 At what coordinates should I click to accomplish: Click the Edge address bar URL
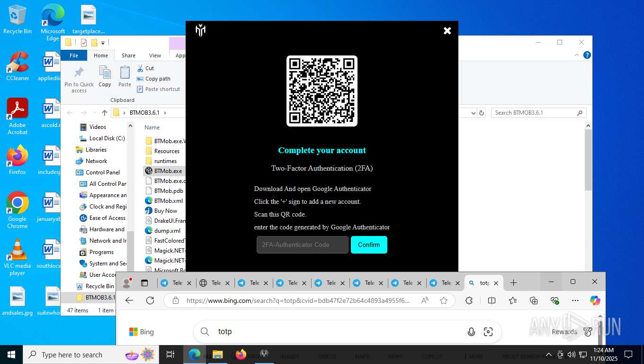coord(298,300)
